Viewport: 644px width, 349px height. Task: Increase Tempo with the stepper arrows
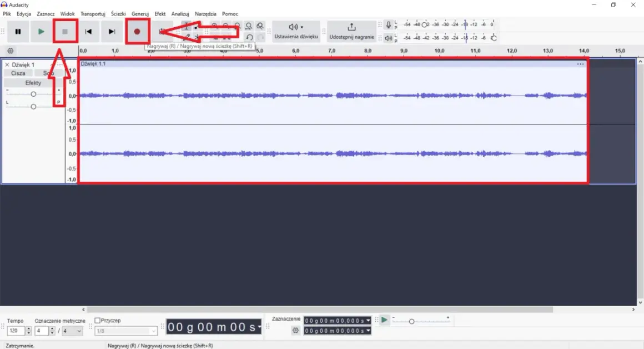28,331
